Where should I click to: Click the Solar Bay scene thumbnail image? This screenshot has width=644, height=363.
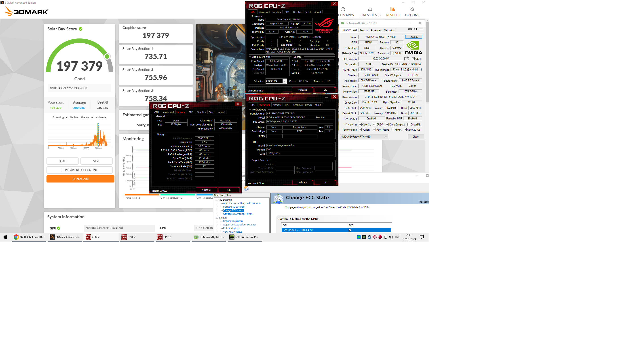pyautogui.click(x=220, y=63)
